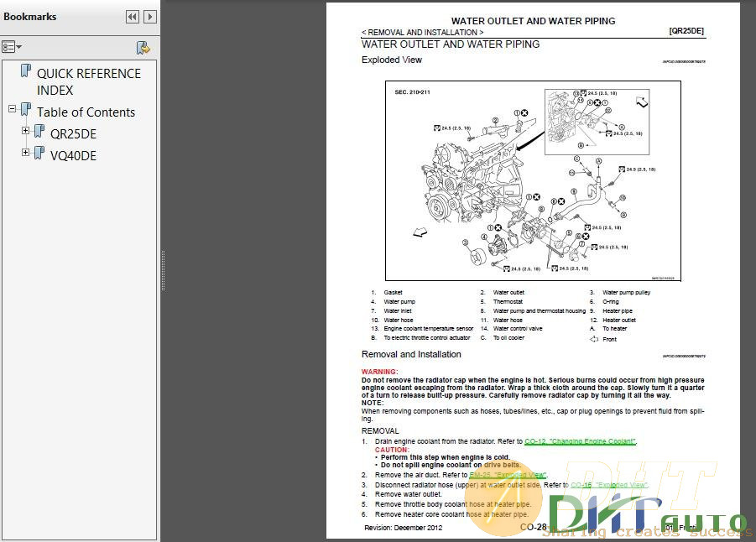Collapse the Bookmarks panel with double-arrow button
Screen dimensions: 756x542
click(132, 17)
